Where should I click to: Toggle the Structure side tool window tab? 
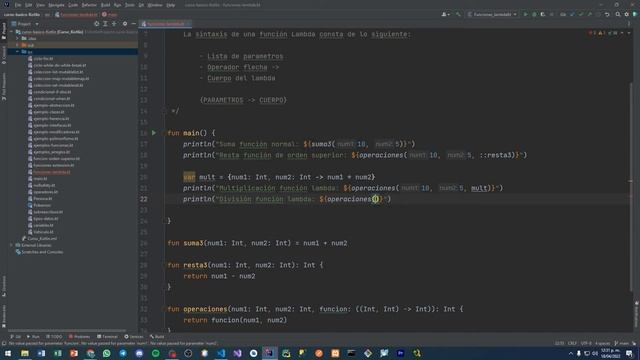[4, 286]
